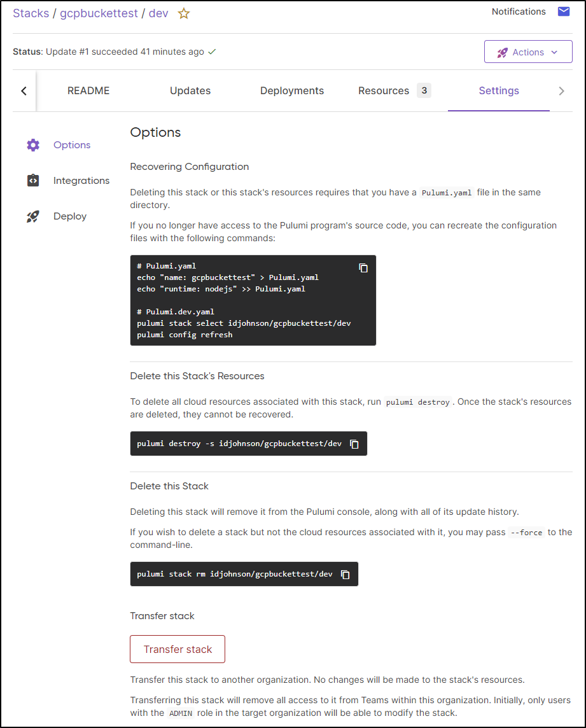This screenshot has width=586, height=728.
Task: Open the Deployments tab
Action: point(291,90)
